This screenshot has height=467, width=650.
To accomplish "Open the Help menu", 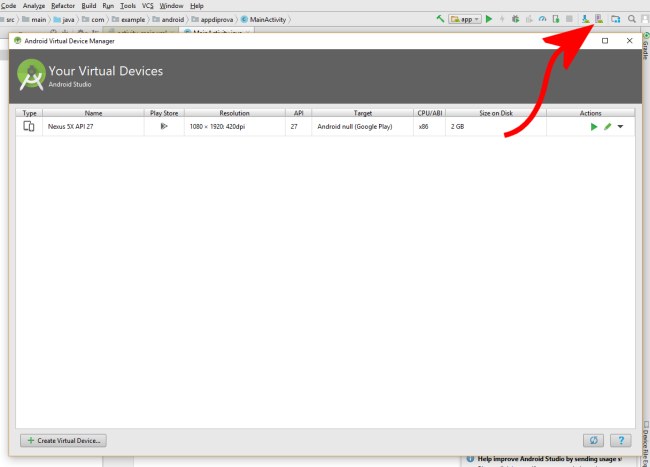I will coord(197,6).
